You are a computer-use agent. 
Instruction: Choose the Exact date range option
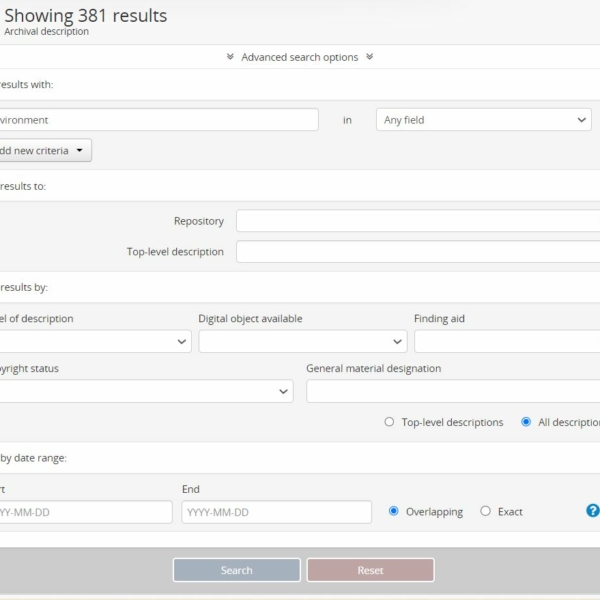coord(486,511)
